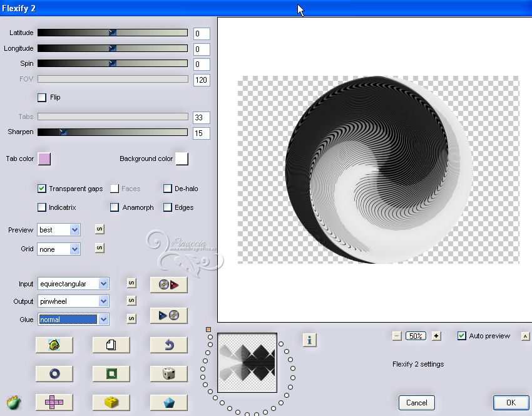This screenshot has height=416, width=532.
Task: Click the undo arrow button
Action: coord(168,345)
